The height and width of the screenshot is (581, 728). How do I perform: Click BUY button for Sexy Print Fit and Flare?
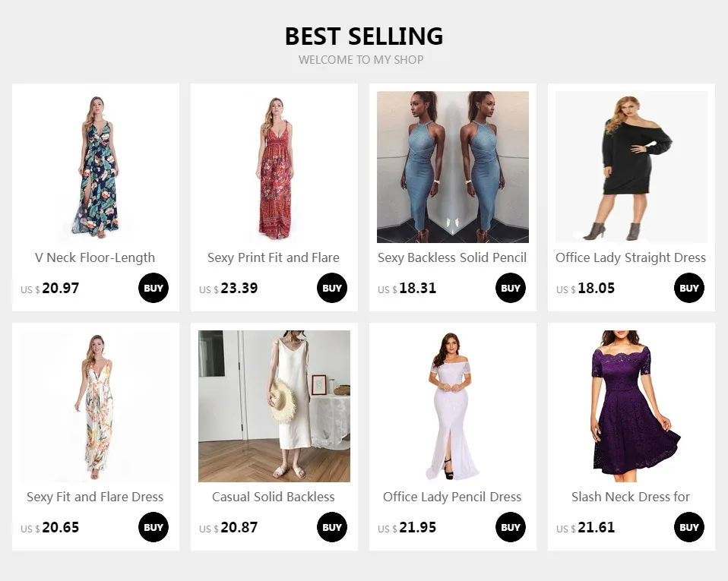pyautogui.click(x=332, y=288)
